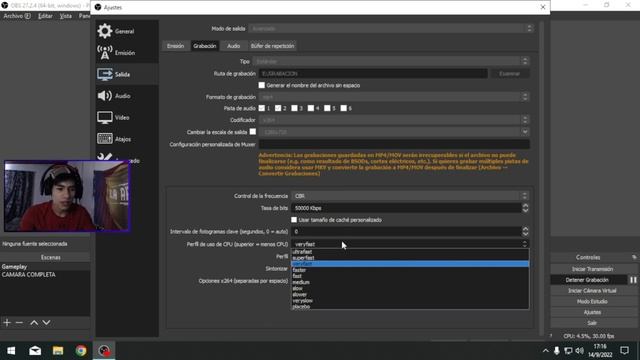
Task: Open output scale resolution dropdown
Action: click(394, 132)
